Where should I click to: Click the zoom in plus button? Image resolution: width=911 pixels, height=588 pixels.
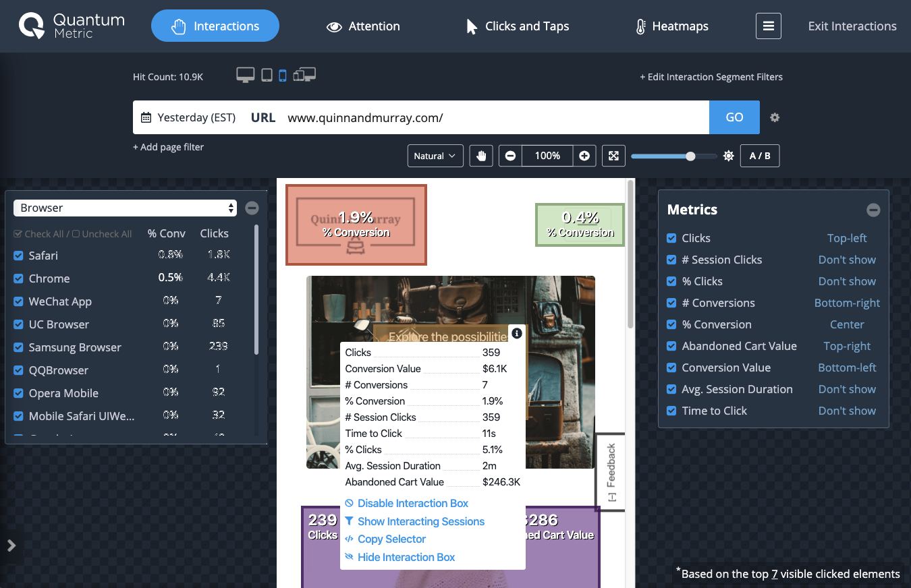click(584, 156)
